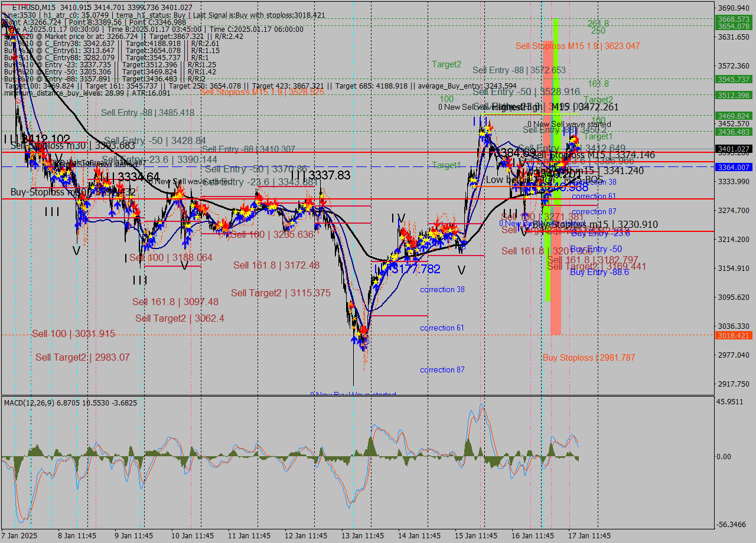Click the MACD scale value -56.3466

pos(732,524)
